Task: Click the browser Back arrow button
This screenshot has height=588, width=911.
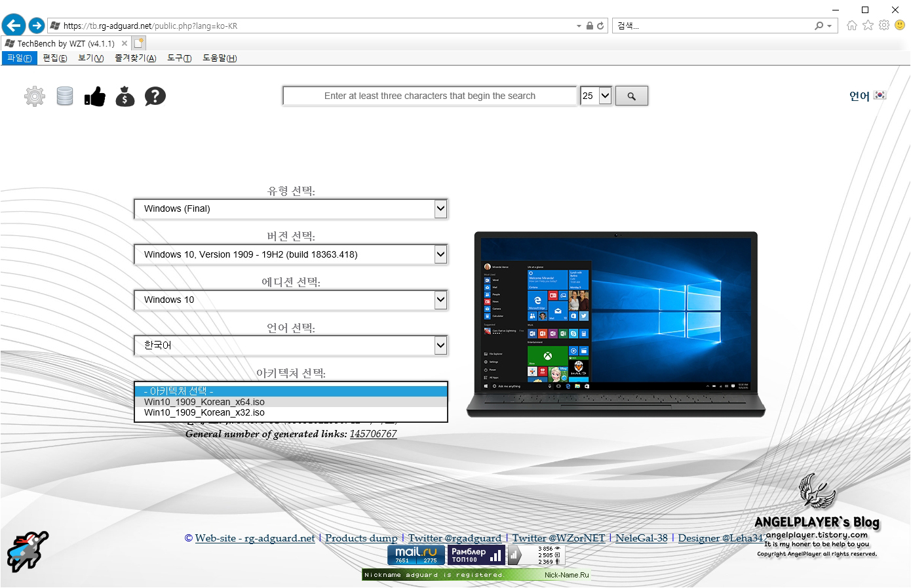Action: 14,26
